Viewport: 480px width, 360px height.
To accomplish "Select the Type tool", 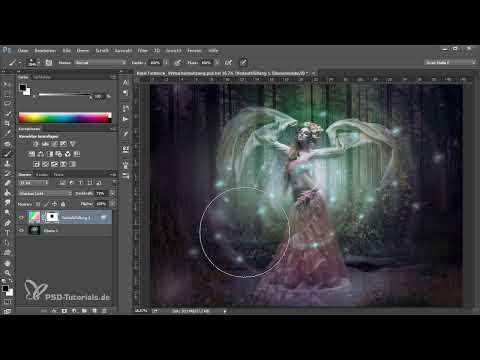I will (x=7, y=233).
